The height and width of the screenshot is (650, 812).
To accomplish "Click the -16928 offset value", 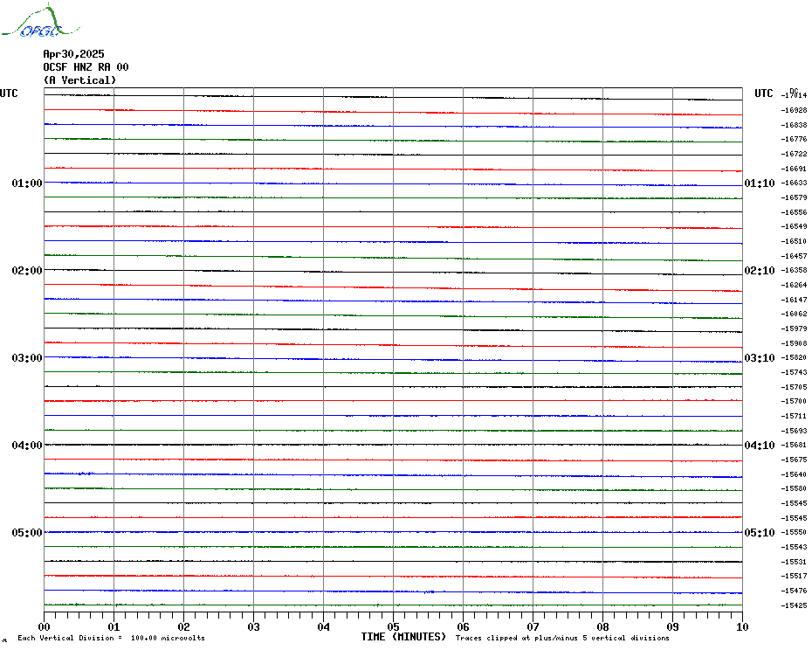I will (794, 110).
